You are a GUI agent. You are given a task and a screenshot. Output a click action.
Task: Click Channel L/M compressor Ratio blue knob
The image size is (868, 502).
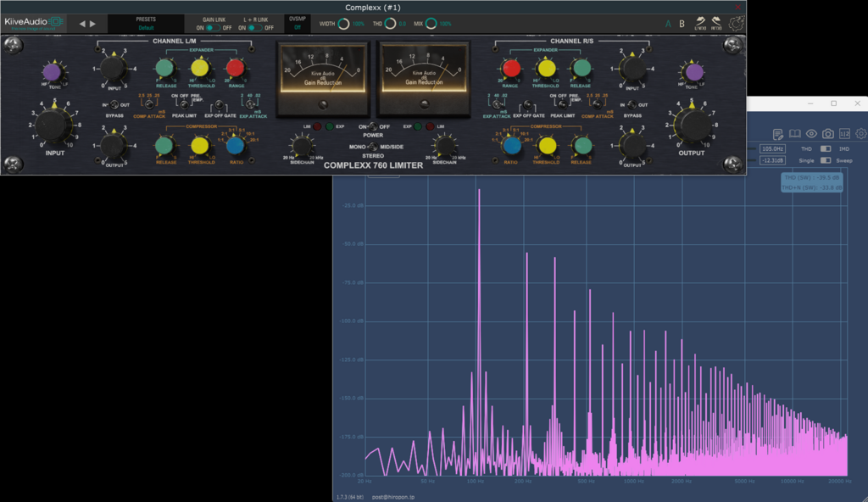236,146
